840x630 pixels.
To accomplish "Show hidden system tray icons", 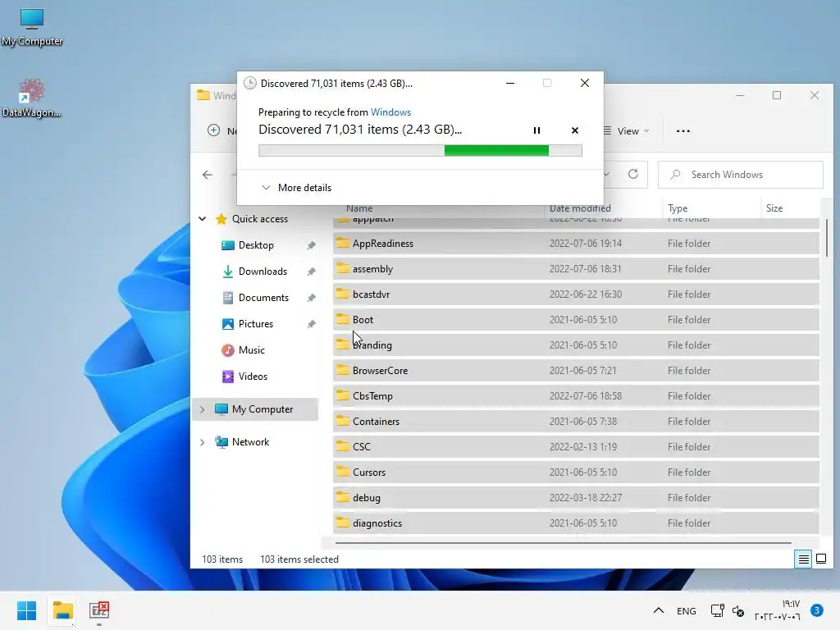I will [659, 610].
